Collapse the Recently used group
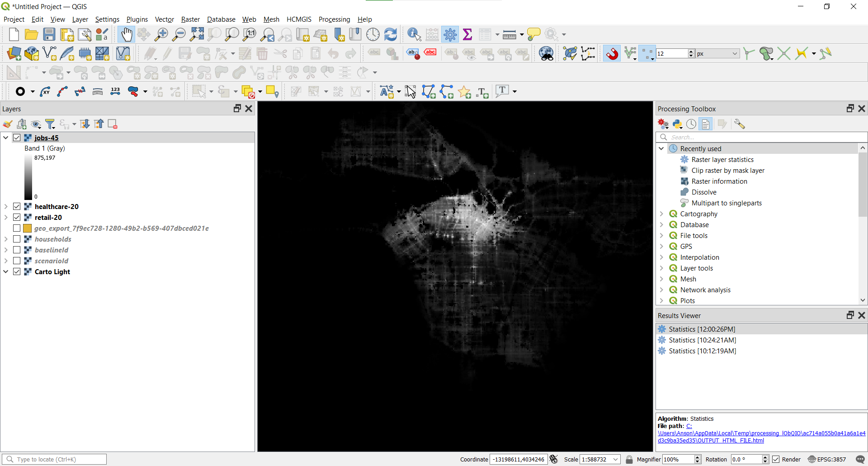 pos(661,148)
